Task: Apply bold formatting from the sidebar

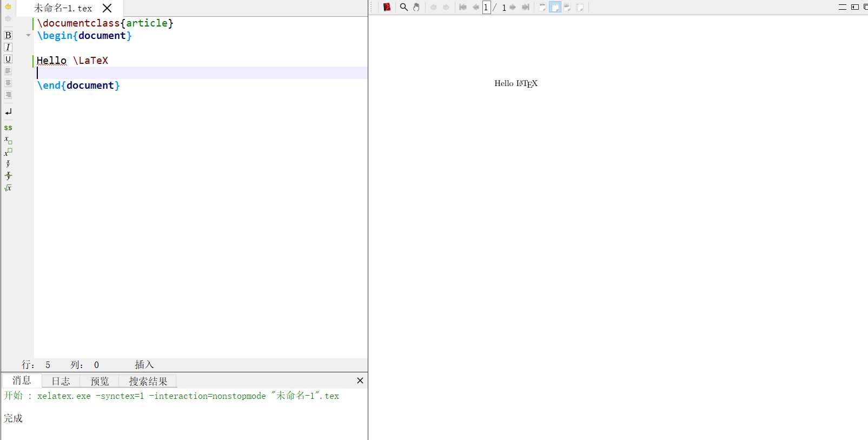Action: coord(8,35)
